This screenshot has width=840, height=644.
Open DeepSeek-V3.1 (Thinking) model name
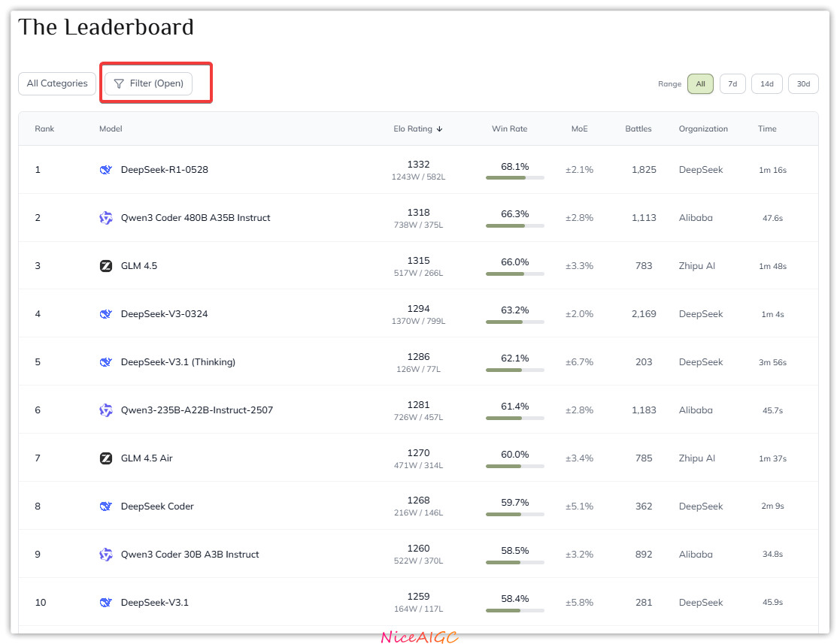tap(178, 362)
